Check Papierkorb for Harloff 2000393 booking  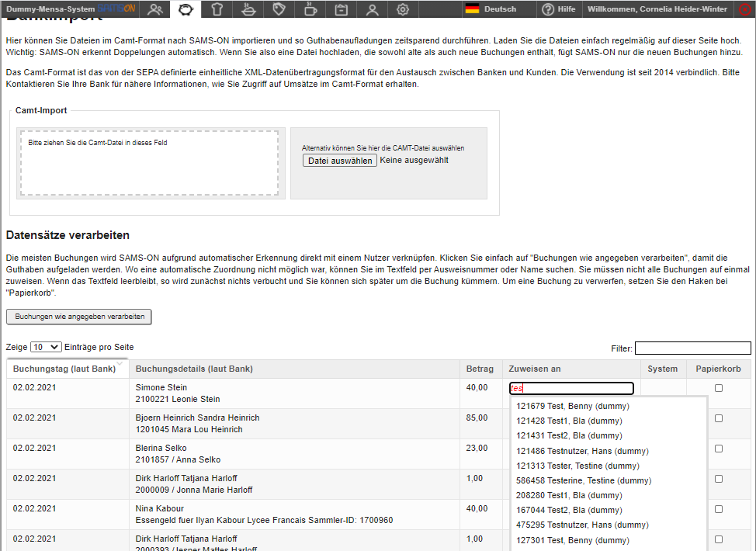719,539
